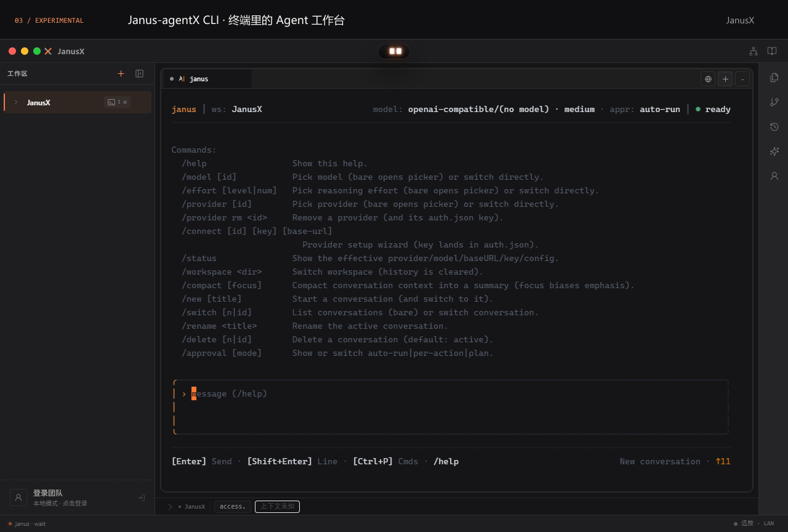Open the history clock panel icon
The image size is (788, 532).
point(774,127)
